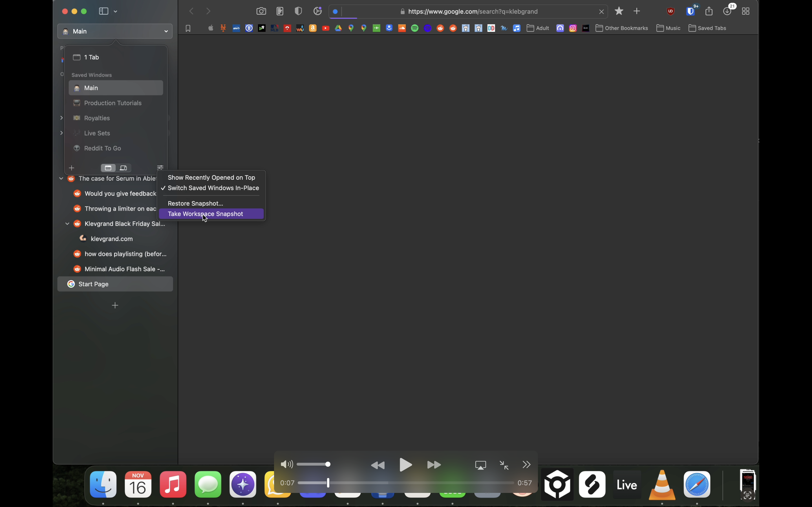Select Take Workspace Snapshot menu item

click(x=205, y=214)
